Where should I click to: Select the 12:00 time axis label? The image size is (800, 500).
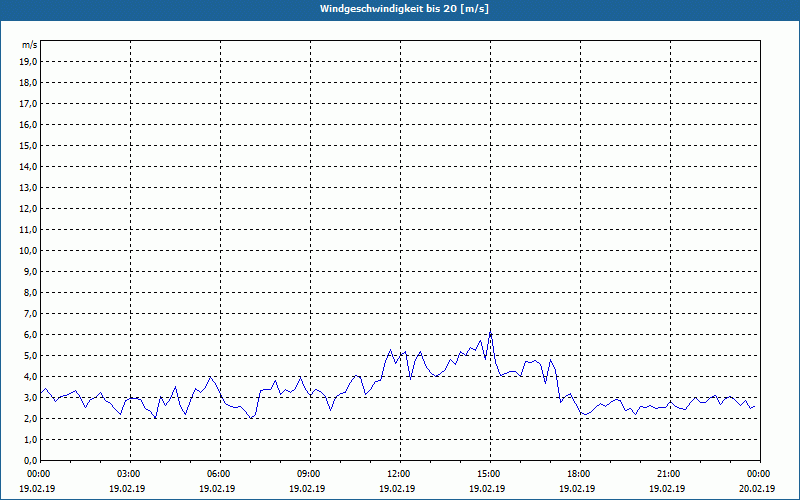pyautogui.click(x=398, y=473)
